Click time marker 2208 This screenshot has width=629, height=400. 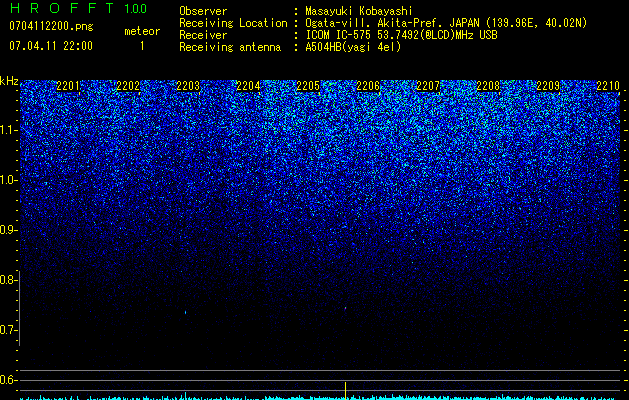(x=488, y=86)
